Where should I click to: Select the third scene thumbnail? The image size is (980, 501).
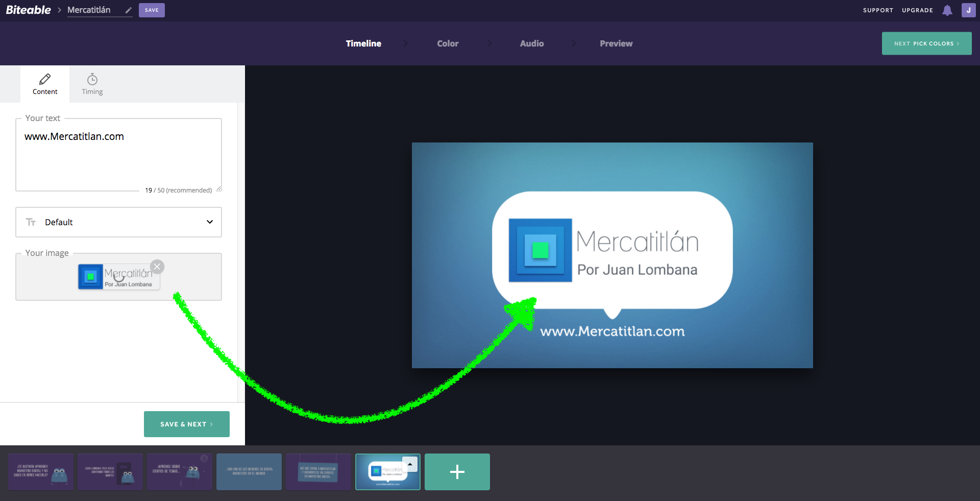tap(180, 472)
